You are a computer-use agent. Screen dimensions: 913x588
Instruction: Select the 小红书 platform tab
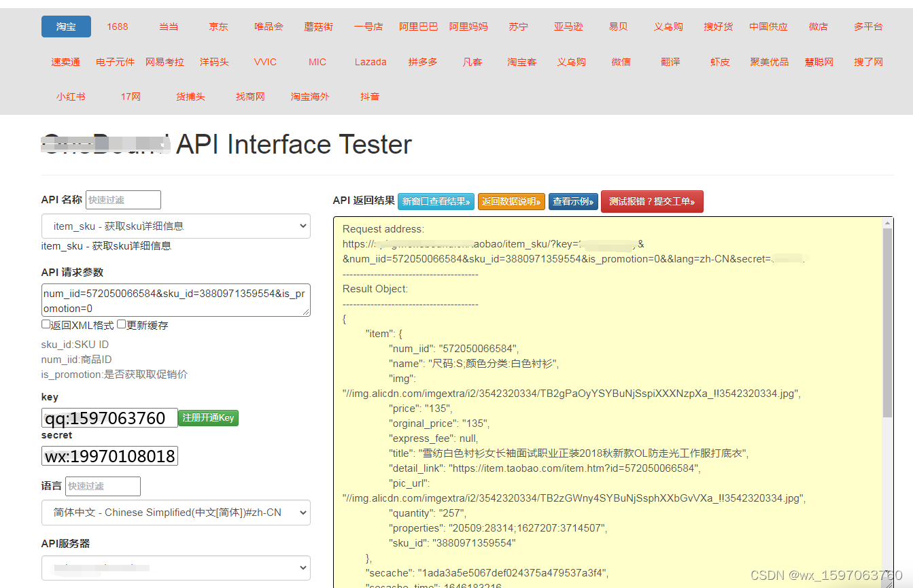[71, 97]
